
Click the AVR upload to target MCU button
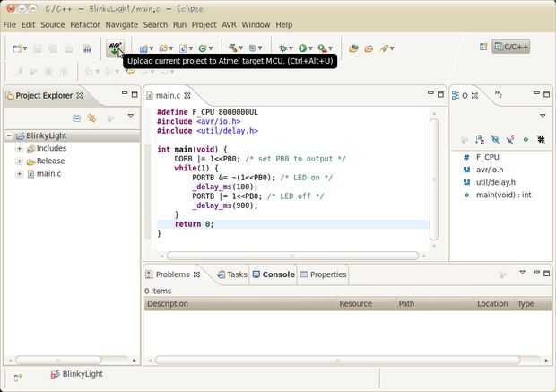tap(115, 48)
